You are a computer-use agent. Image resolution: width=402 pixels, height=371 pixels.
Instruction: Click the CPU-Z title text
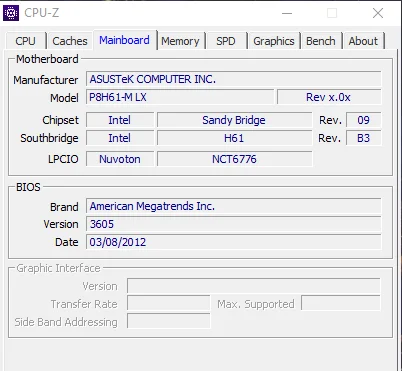42,13
